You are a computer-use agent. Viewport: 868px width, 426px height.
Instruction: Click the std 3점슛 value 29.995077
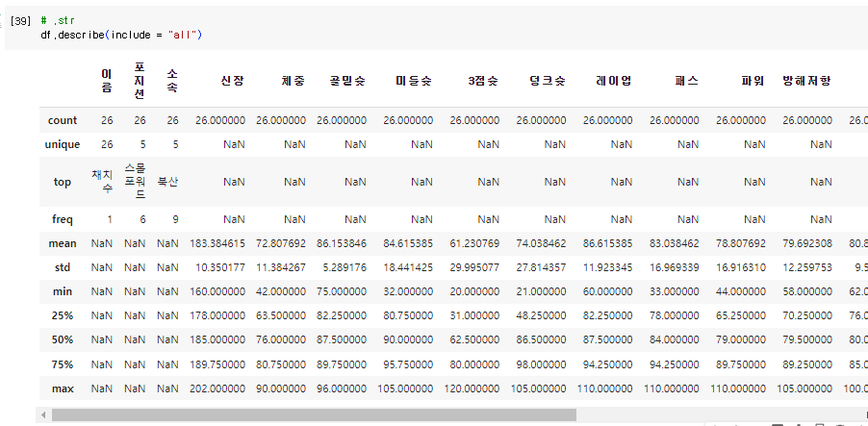(x=474, y=267)
